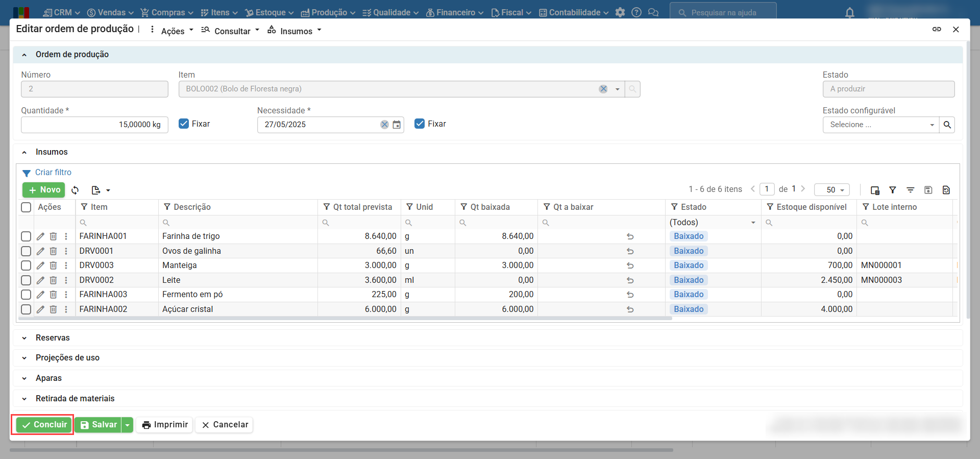The height and width of the screenshot is (459, 980).
Task: Select the FARINHA003 row checkbox
Action: [26, 295]
